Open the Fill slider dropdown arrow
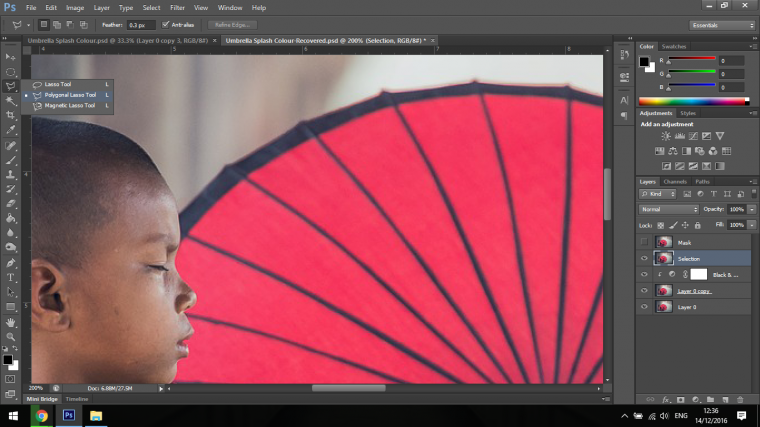This screenshot has width=760, height=427. click(752, 225)
